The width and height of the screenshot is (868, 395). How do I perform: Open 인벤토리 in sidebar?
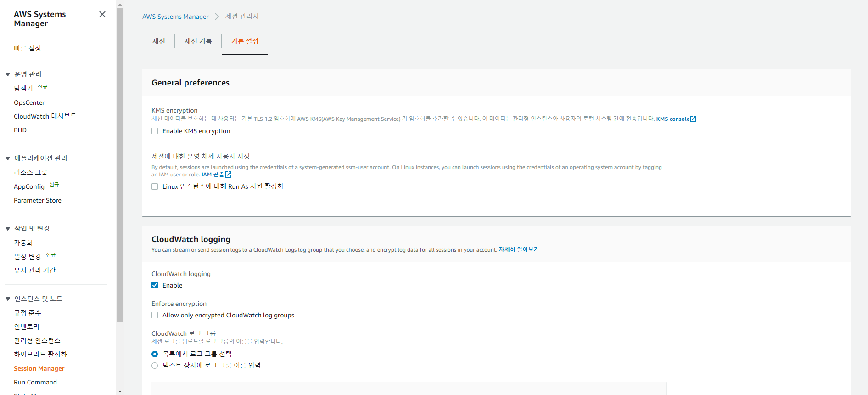(27, 327)
